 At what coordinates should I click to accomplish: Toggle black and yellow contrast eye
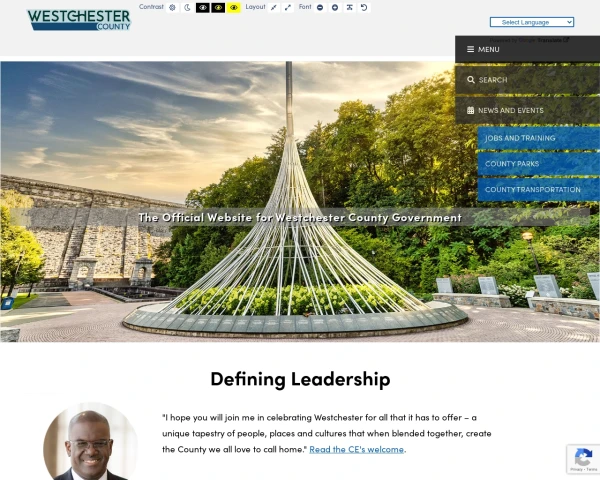pyautogui.click(x=218, y=8)
